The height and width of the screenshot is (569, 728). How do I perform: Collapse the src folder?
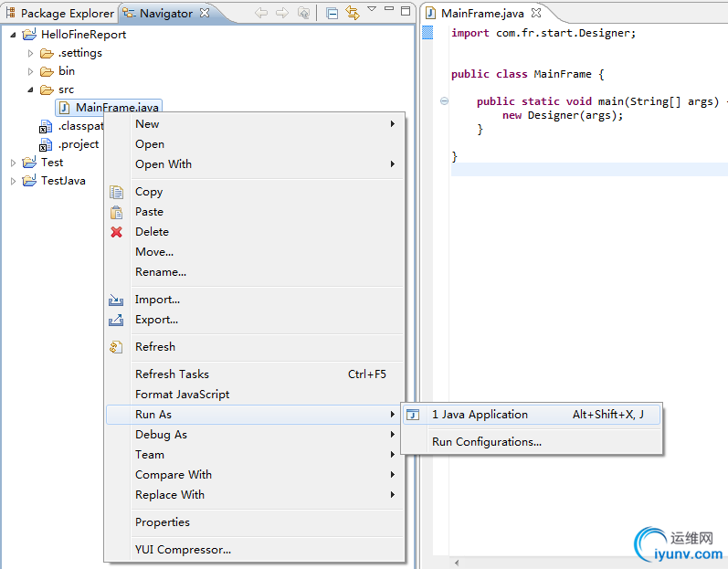tap(31, 90)
